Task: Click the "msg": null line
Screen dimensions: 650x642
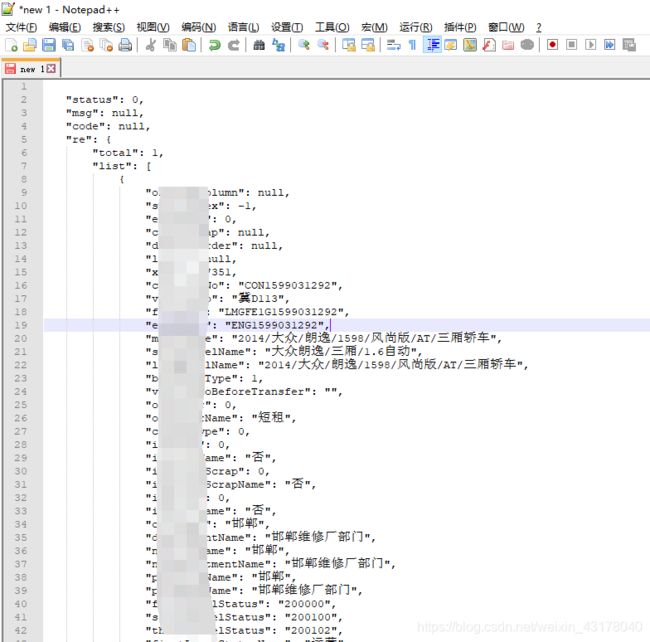Action: (x=105, y=113)
